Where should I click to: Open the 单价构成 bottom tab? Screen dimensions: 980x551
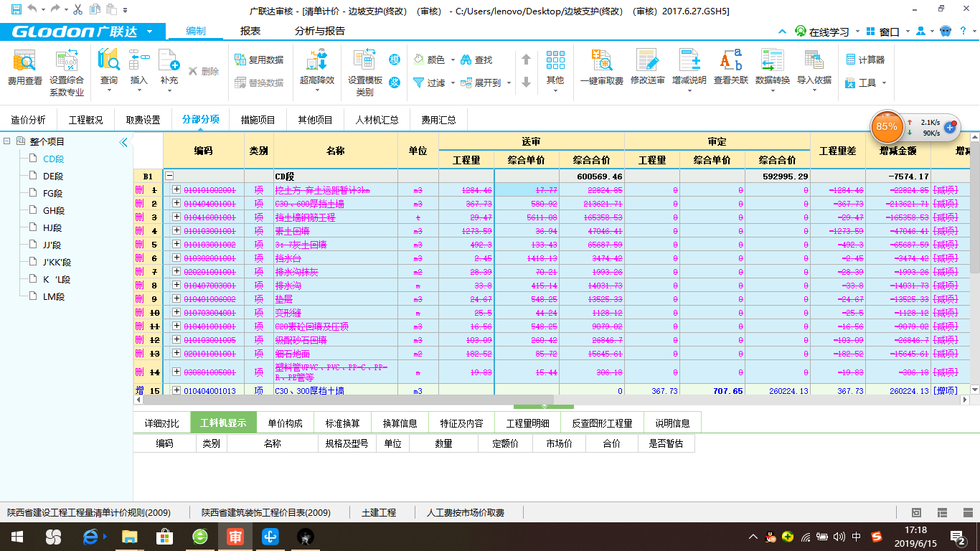[285, 423]
